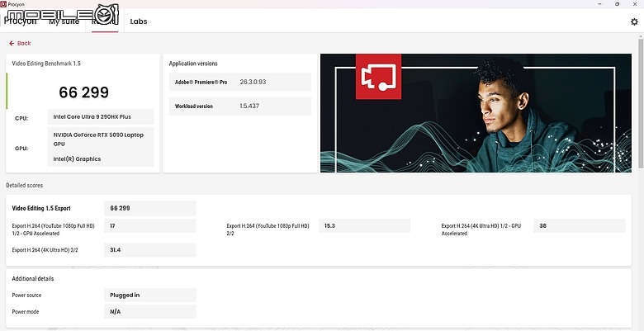The height and width of the screenshot is (331, 644).
Task: Go to the Procyon home tab
Action: tap(20, 21)
